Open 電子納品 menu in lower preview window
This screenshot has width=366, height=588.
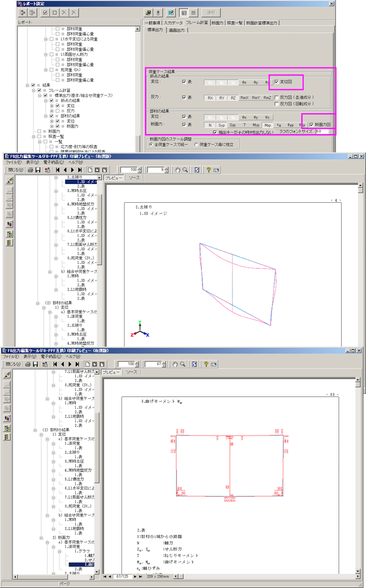(x=51, y=357)
